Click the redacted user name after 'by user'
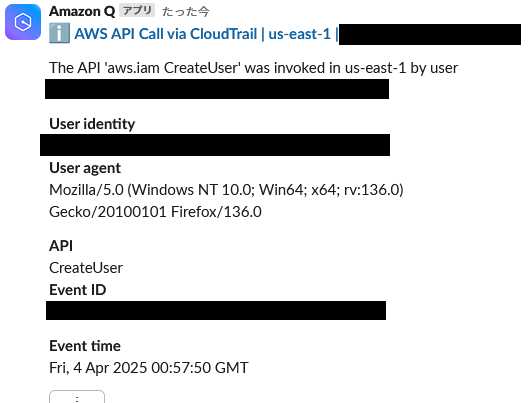The height and width of the screenshot is (403, 531). (217, 89)
